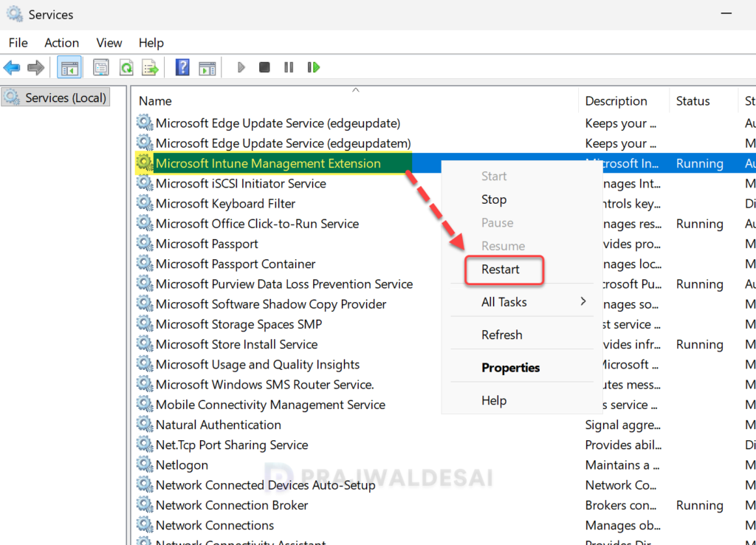756x545 pixels.
Task: Click gear icon next to Netlogon
Action: click(x=144, y=465)
